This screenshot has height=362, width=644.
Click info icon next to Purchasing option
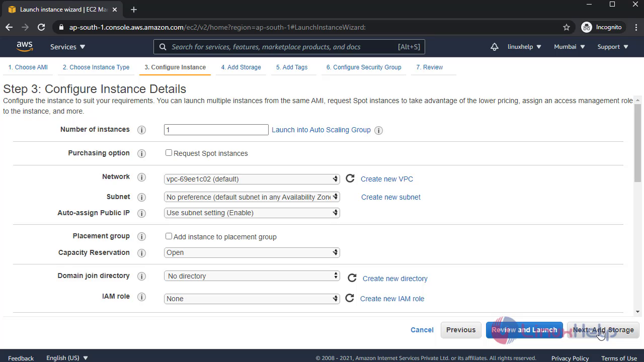(142, 153)
